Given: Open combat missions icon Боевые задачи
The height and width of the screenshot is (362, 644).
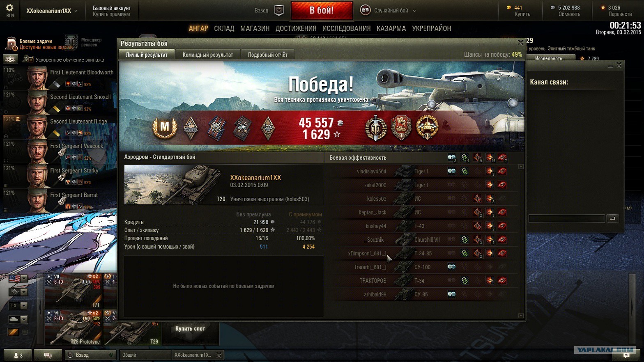Looking at the screenshot, I should coord(11,44).
